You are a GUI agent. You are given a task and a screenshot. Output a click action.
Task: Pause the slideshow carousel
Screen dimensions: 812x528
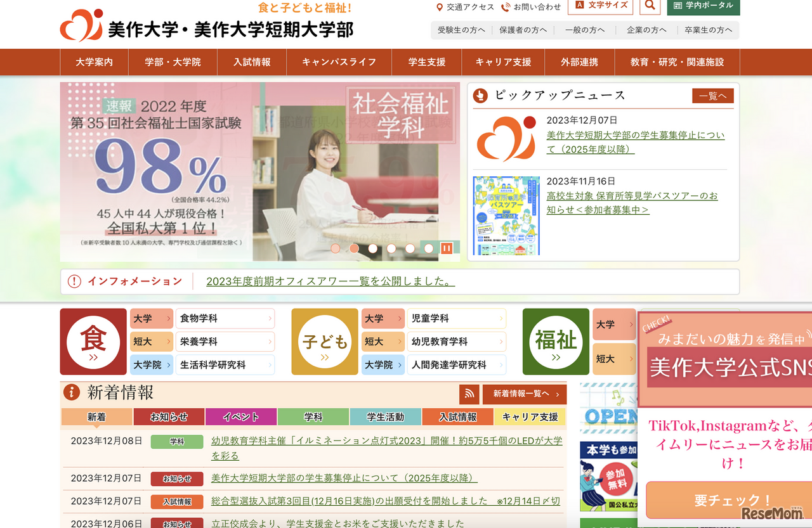[447, 248]
